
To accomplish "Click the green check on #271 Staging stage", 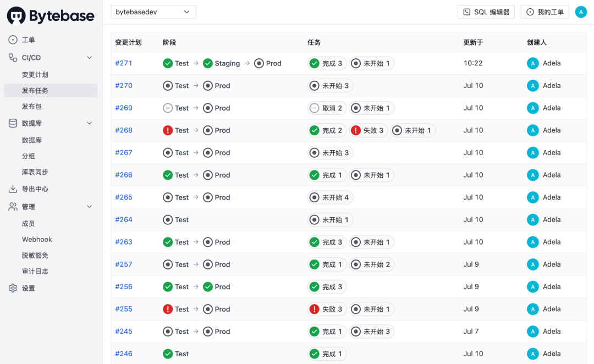I will [x=208, y=63].
